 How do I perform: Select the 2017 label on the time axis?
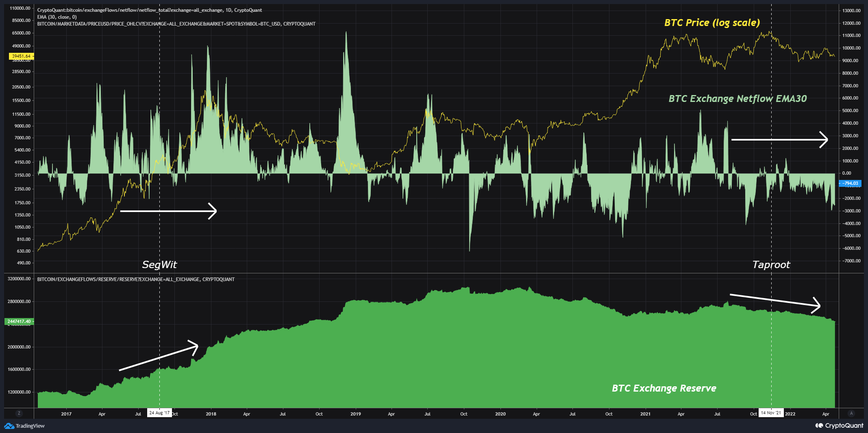point(66,413)
